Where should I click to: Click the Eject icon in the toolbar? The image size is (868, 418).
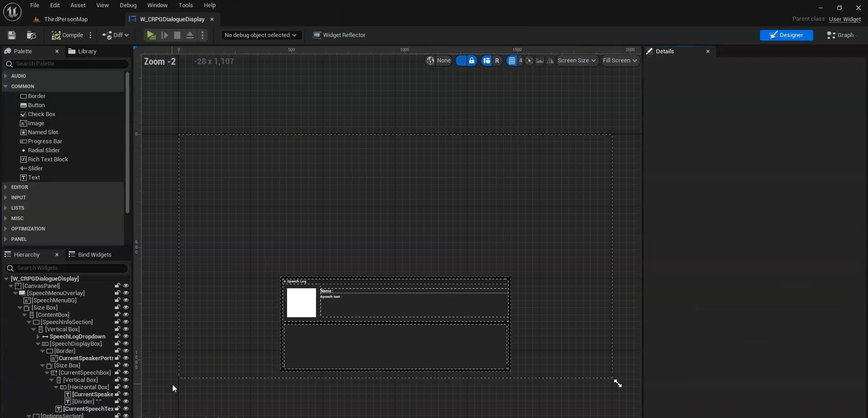click(190, 35)
